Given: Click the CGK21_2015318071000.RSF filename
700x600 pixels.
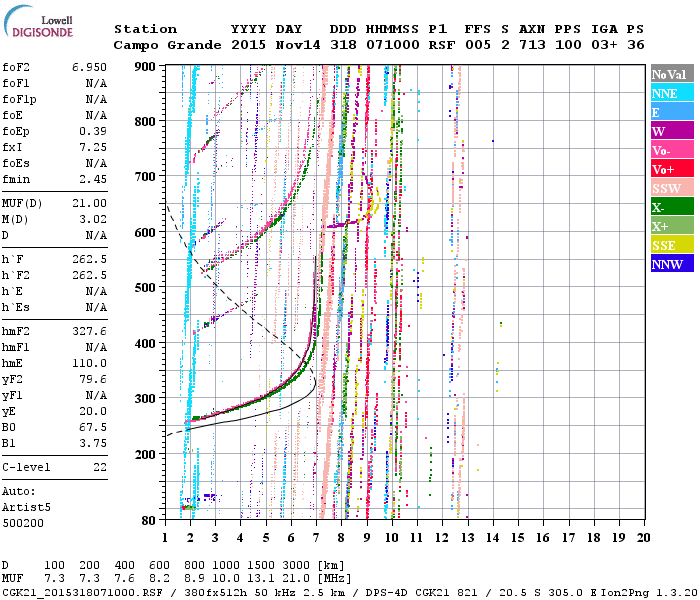Looking at the screenshot, I should click(82, 592).
